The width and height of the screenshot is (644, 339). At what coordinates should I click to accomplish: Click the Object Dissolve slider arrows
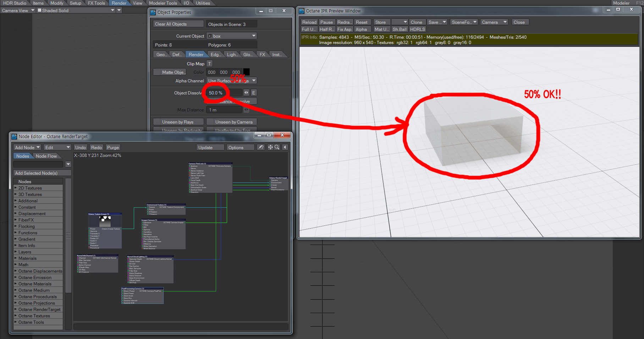pyautogui.click(x=246, y=93)
